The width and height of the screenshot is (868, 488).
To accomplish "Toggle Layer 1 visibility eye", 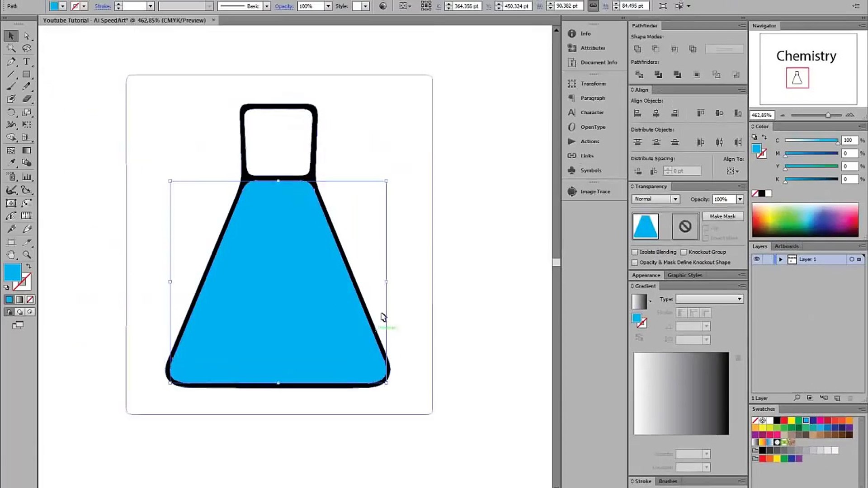I will [756, 259].
